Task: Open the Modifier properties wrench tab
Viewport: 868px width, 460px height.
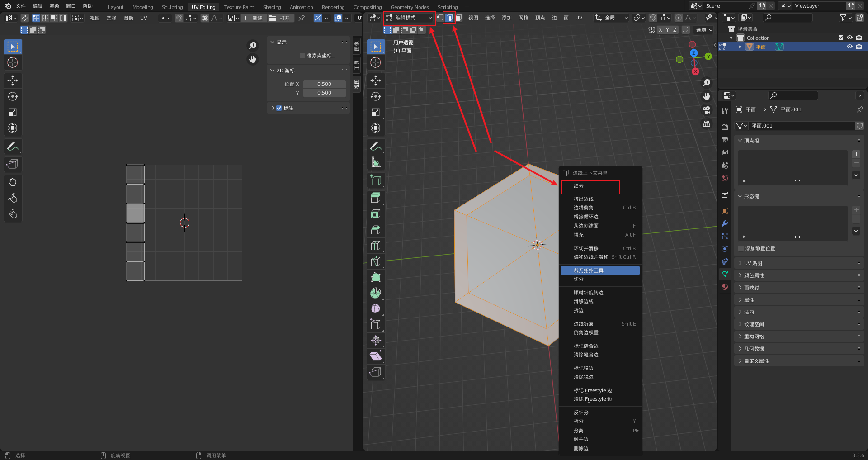Action: tap(725, 223)
